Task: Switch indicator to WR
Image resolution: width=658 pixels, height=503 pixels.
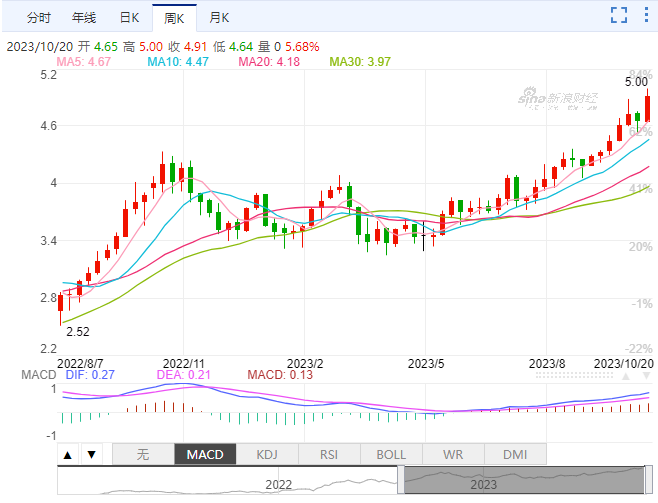Action: (453, 454)
